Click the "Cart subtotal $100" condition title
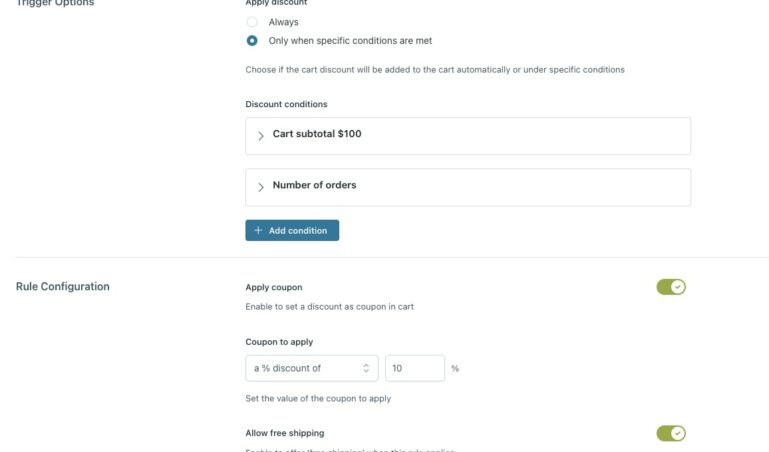Viewport: 769px width, 452px height. click(x=316, y=133)
